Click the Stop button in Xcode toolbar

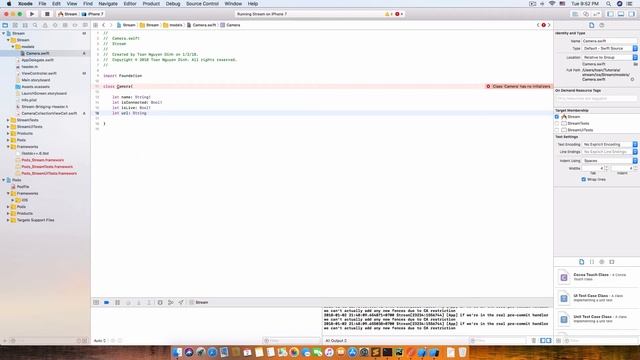click(47, 14)
